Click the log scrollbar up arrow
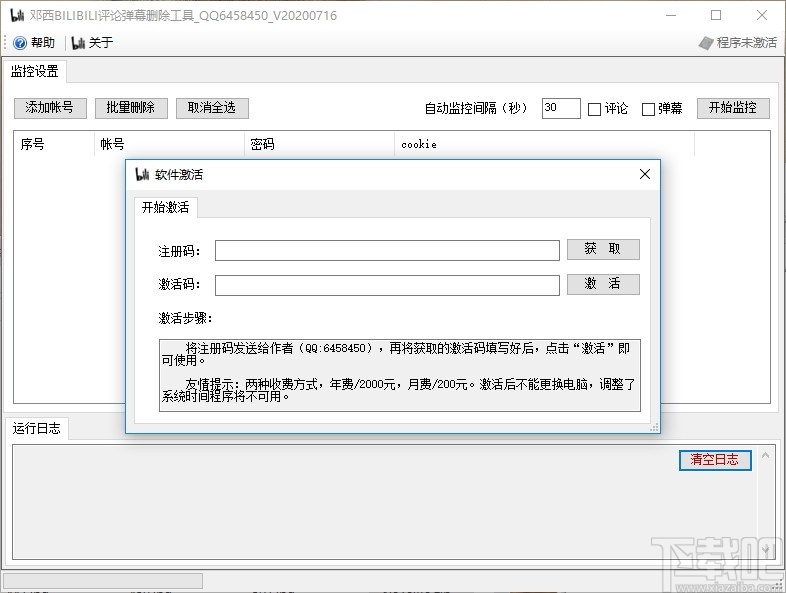This screenshot has height=593, width=786. pos(765,456)
